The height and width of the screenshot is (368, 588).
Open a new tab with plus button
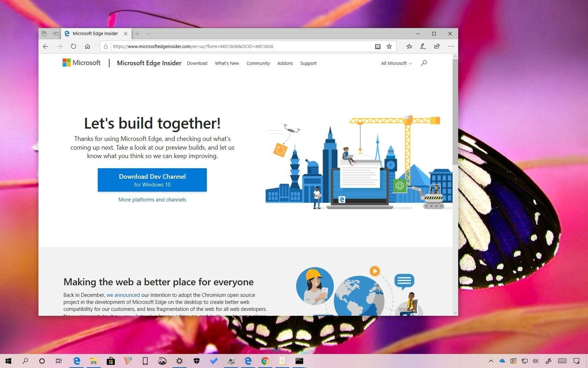tap(138, 34)
